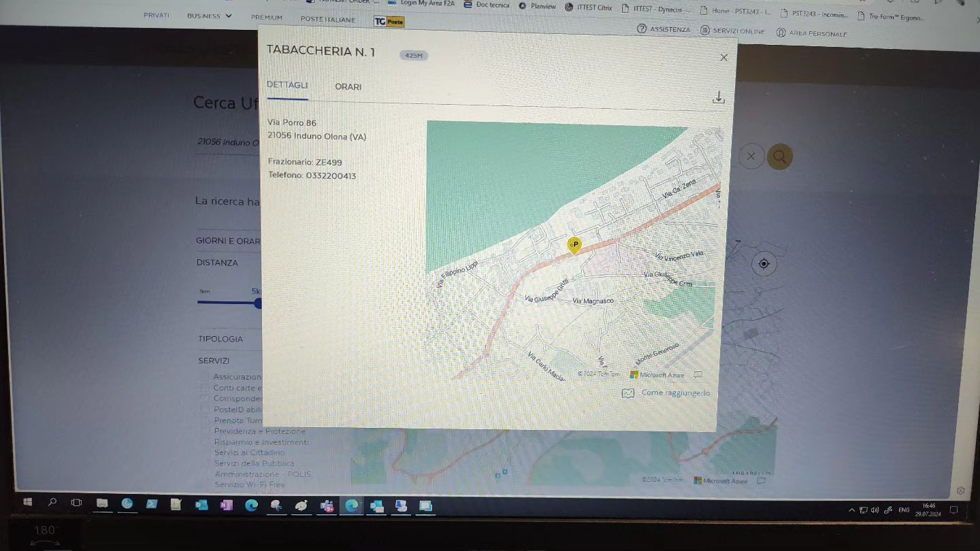980x551 pixels.
Task: Clear the search field with the X button
Action: point(751,156)
